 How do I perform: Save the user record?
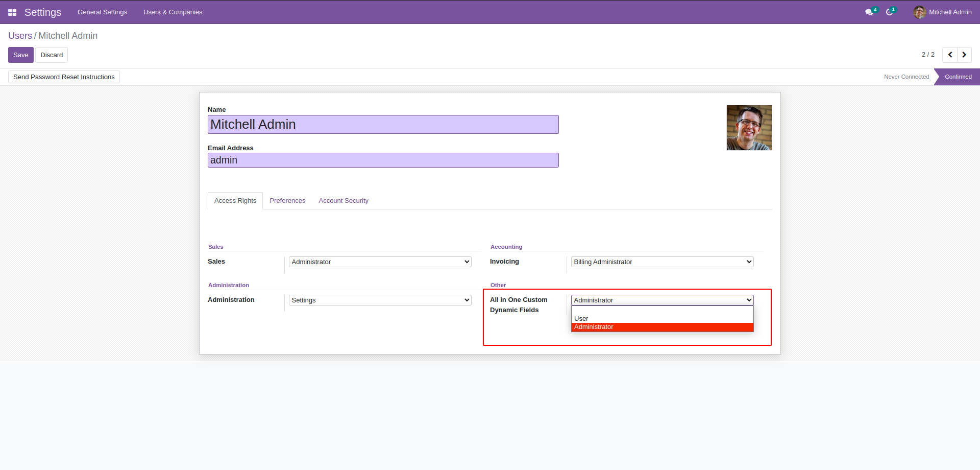coord(21,55)
